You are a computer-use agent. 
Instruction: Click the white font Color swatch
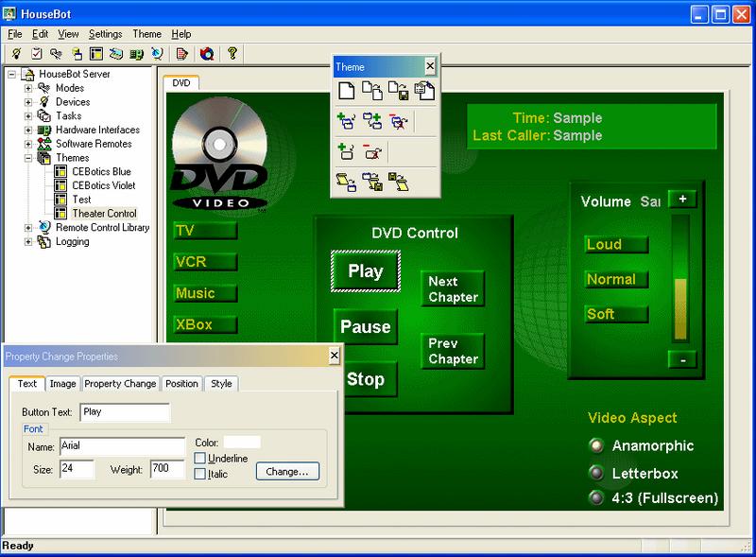click(242, 443)
